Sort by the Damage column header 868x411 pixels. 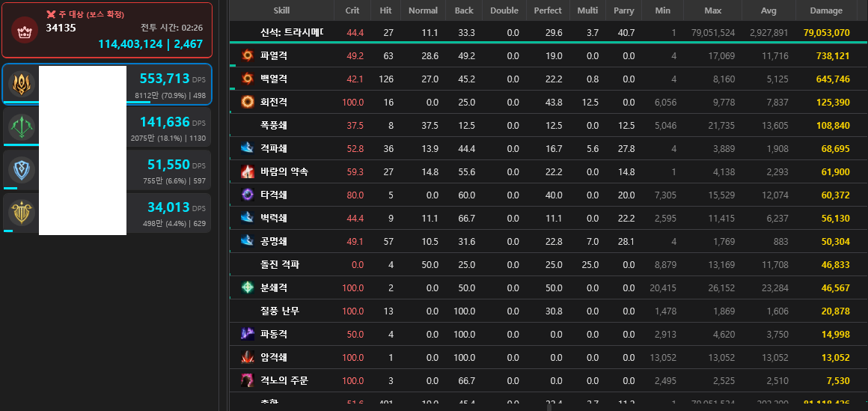pos(826,10)
